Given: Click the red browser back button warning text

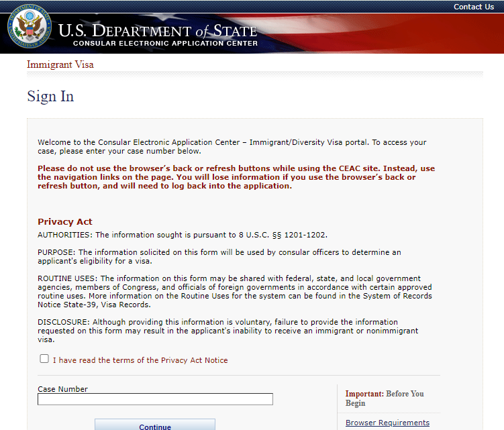Looking at the screenshot, I should [x=236, y=177].
